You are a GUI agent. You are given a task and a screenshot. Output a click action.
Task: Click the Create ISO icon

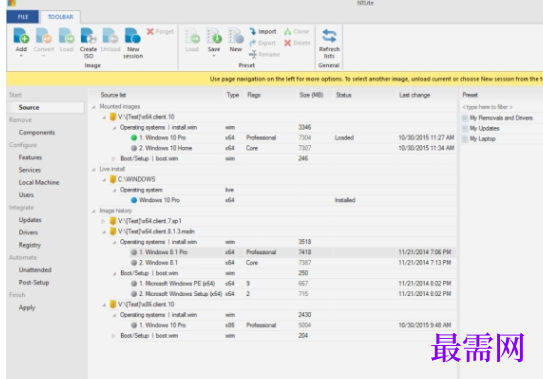(88, 36)
